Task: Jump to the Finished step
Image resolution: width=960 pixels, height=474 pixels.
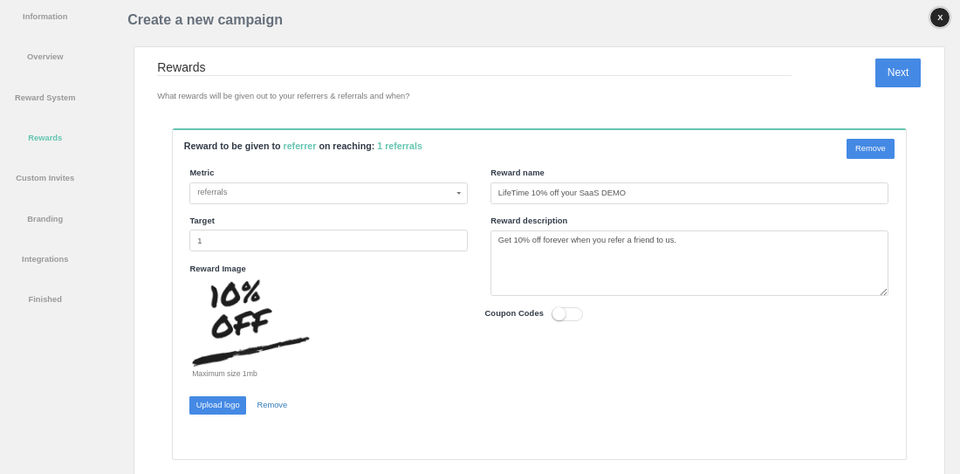Action: [45, 299]
